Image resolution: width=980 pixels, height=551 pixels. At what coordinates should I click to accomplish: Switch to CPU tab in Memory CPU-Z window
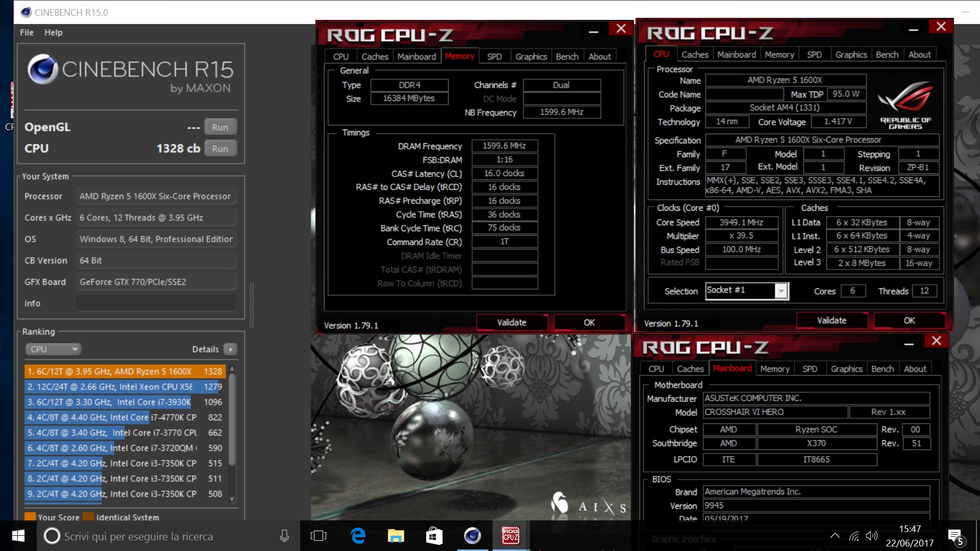pyautogui.click(x=341, y=57)
